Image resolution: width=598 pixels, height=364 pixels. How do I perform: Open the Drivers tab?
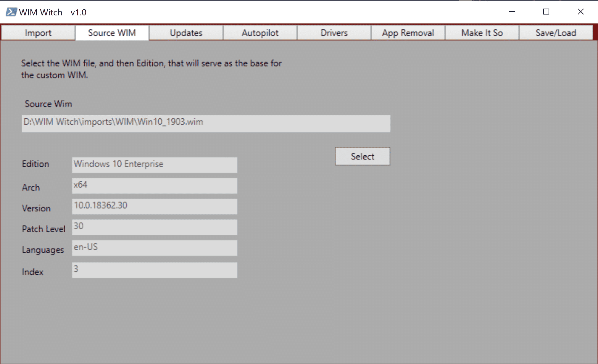[x=334, y=33]
